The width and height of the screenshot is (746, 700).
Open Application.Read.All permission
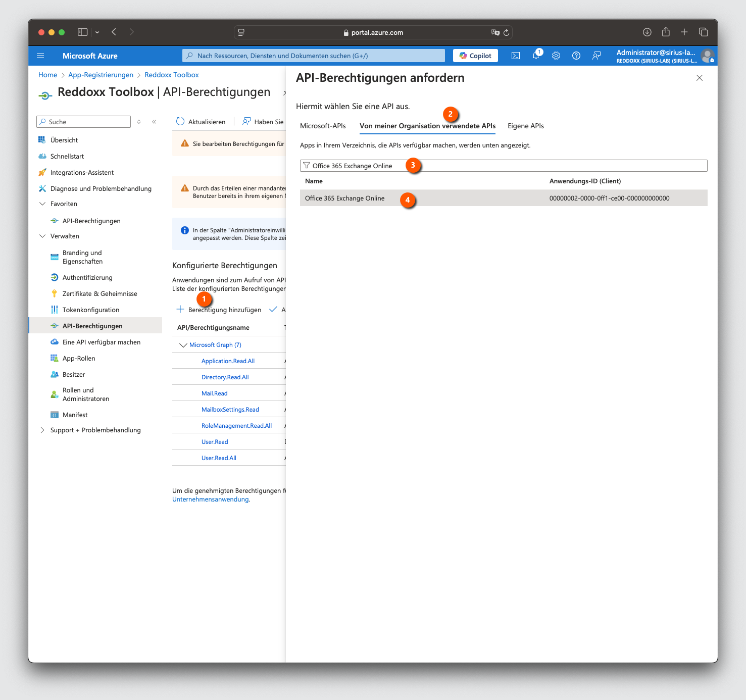pyautogui.click(x=228, y=361)
